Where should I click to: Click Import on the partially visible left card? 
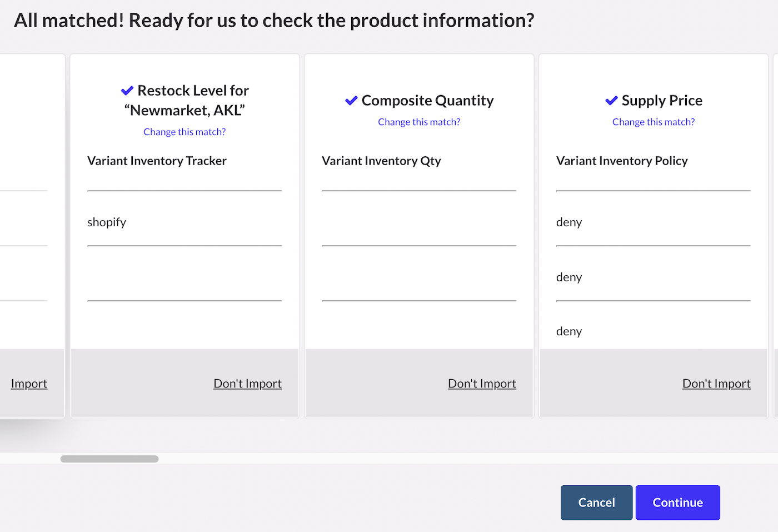coord(29,384)
